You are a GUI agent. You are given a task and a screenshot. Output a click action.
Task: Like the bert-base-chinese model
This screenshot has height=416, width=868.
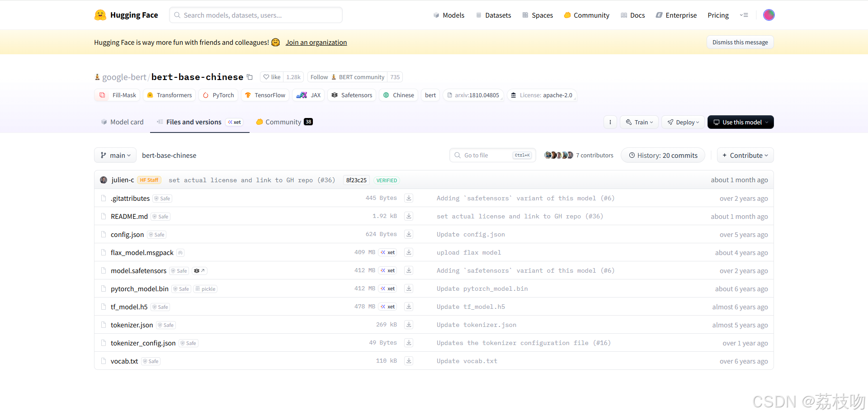[272, 77]
